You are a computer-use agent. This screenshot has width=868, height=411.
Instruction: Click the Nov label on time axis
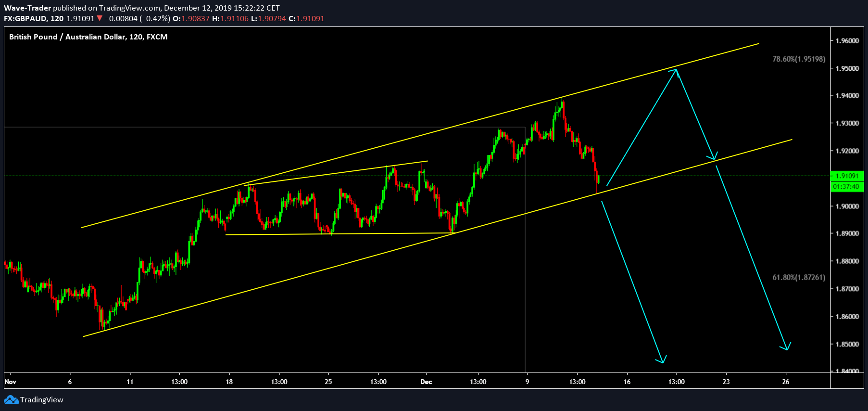pos(10,382)
